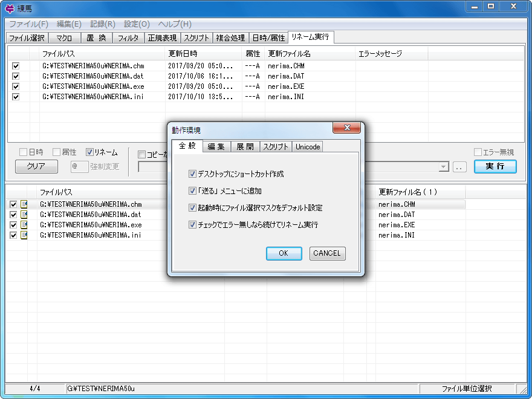Open the ファイル(F) menu
The width and height of the screenshot is (532, 399).
pos(28,24)
